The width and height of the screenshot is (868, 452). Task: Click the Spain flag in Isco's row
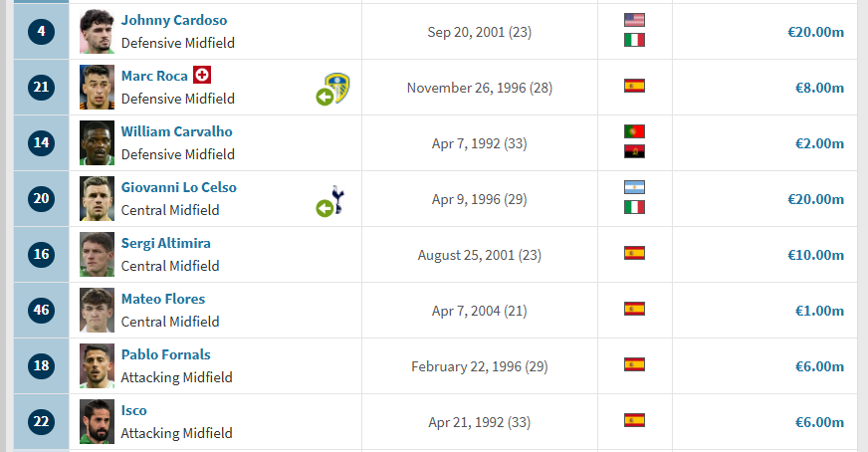click(634, 420)
